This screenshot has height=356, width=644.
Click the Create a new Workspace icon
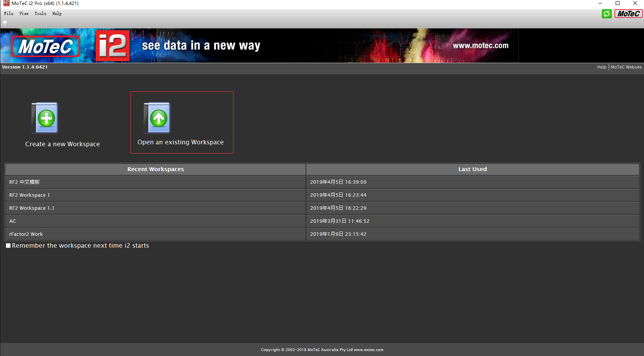click(x=44, y=118)
